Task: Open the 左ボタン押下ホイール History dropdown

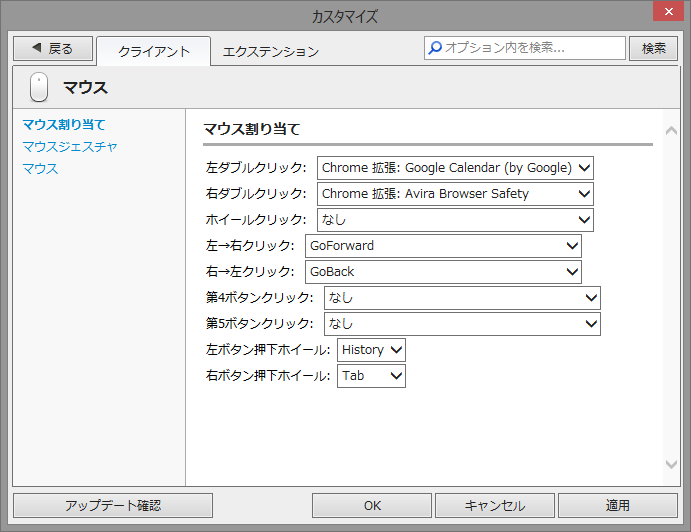Action: (371, 349)
